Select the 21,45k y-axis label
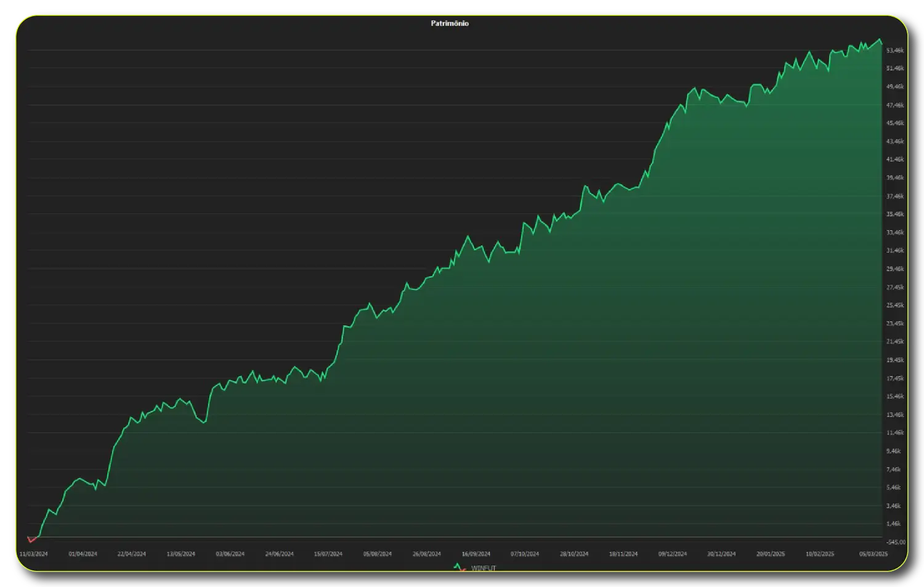 (895, 342)
